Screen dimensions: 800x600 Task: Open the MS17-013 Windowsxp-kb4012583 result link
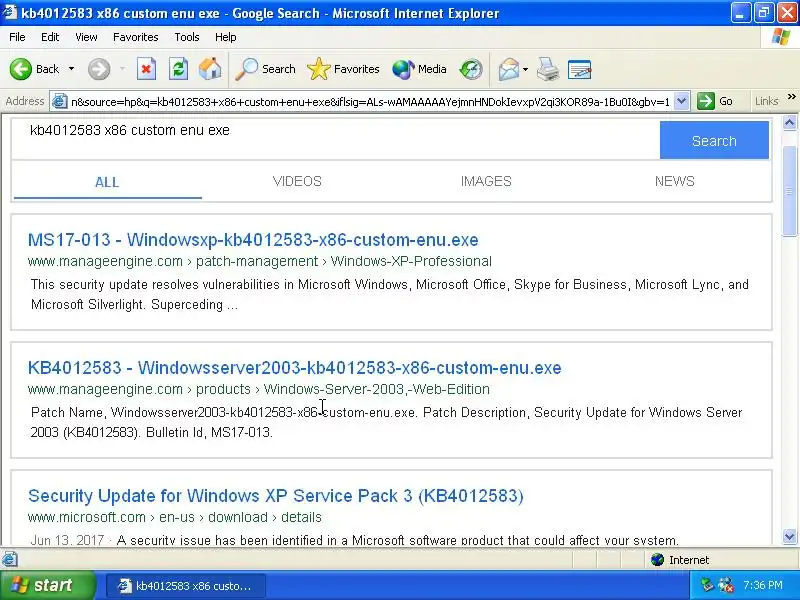[x=253, y=240]
